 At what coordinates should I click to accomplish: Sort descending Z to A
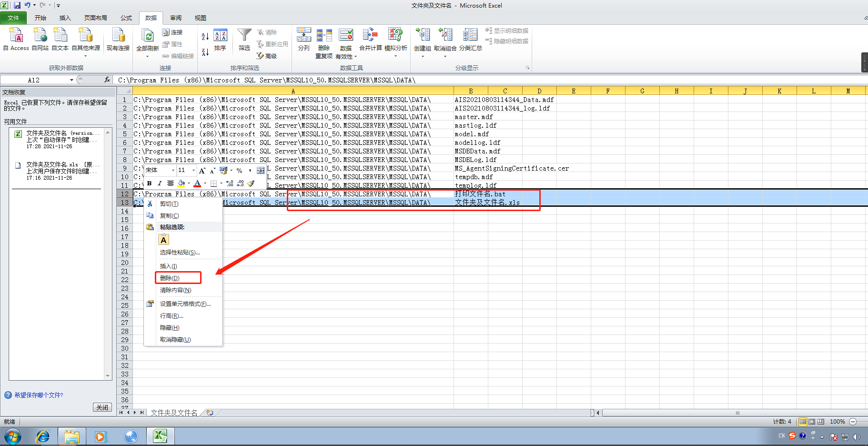(205, 52)
